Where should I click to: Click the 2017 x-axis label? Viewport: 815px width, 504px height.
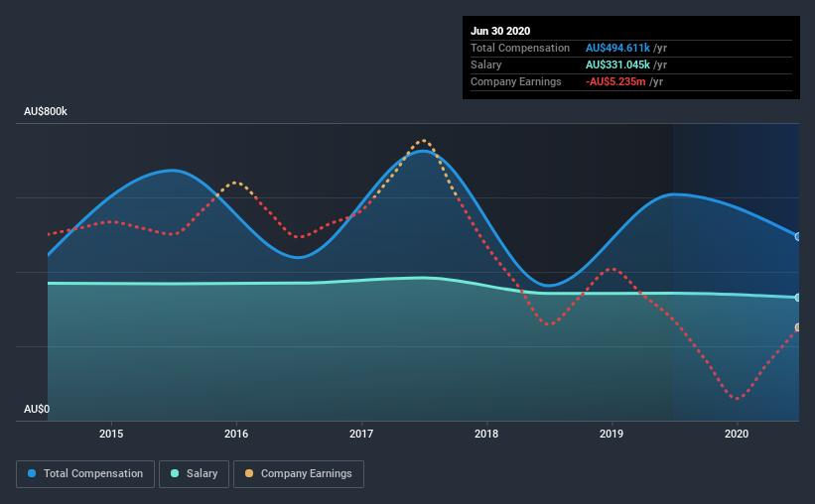point(361,434)
